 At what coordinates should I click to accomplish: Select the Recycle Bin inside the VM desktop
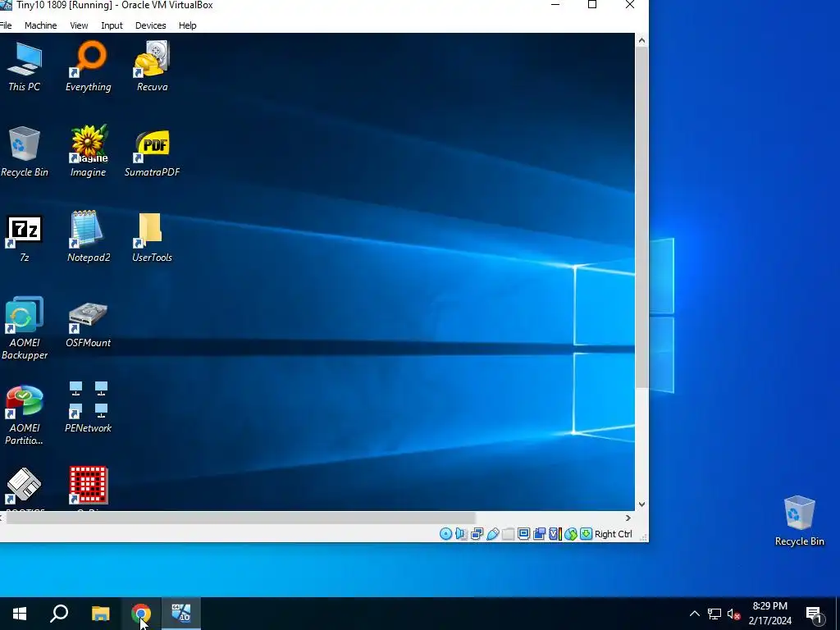click(x=24, y=152)
